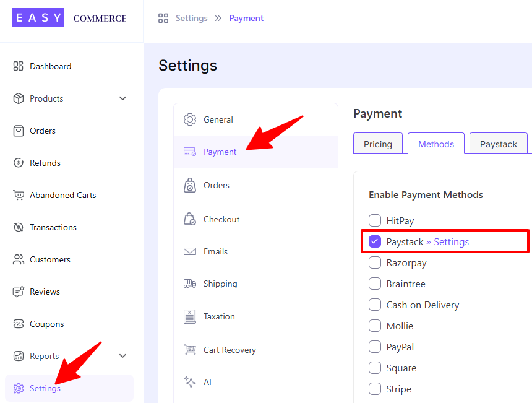Open Shipping settings section
The width and height of the screenshot is (532, 403).
coord(256,284)
